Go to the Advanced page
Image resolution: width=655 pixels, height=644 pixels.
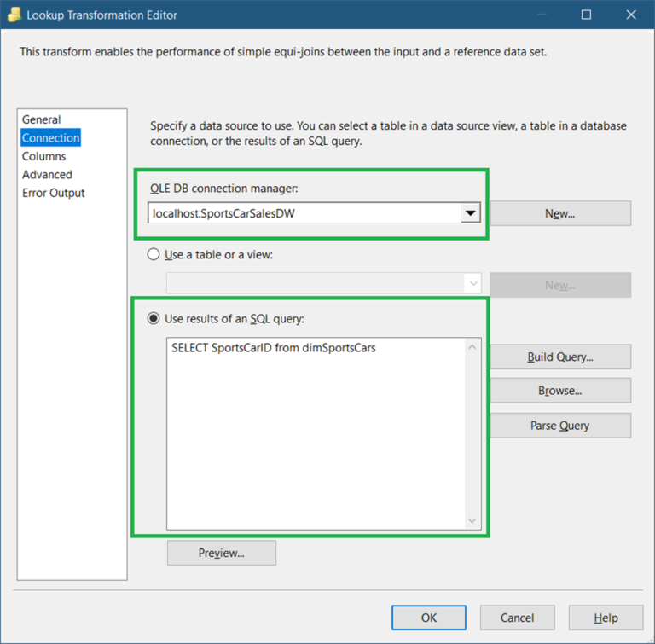[x=47, y=174]
